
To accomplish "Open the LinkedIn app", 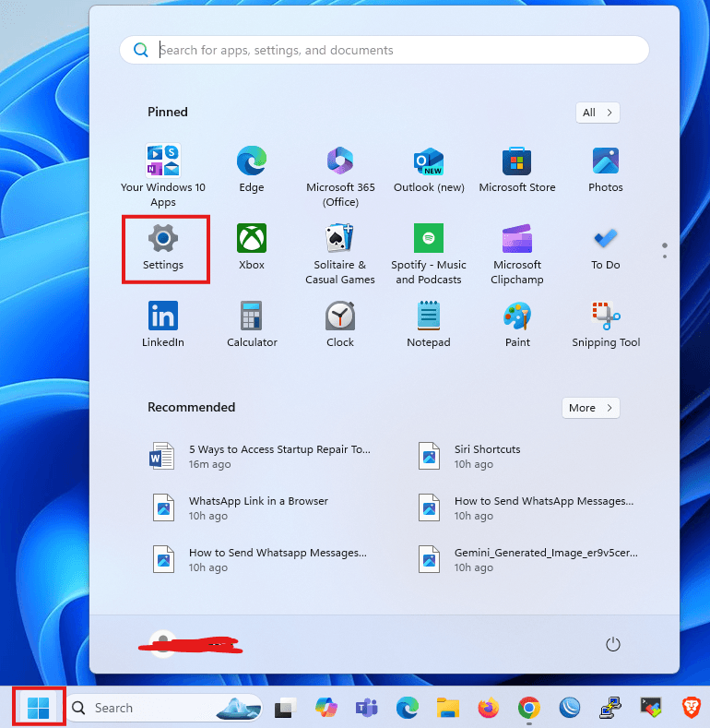I will pos(163,324).
